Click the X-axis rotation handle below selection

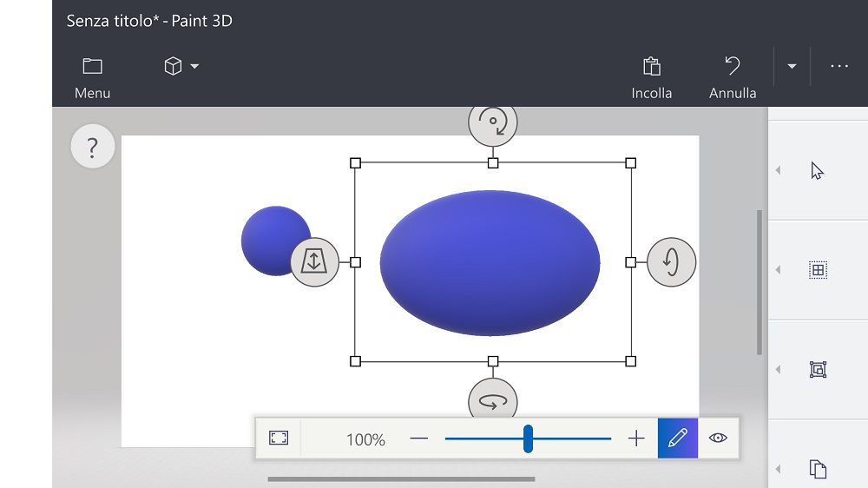(x=493, y=401)
